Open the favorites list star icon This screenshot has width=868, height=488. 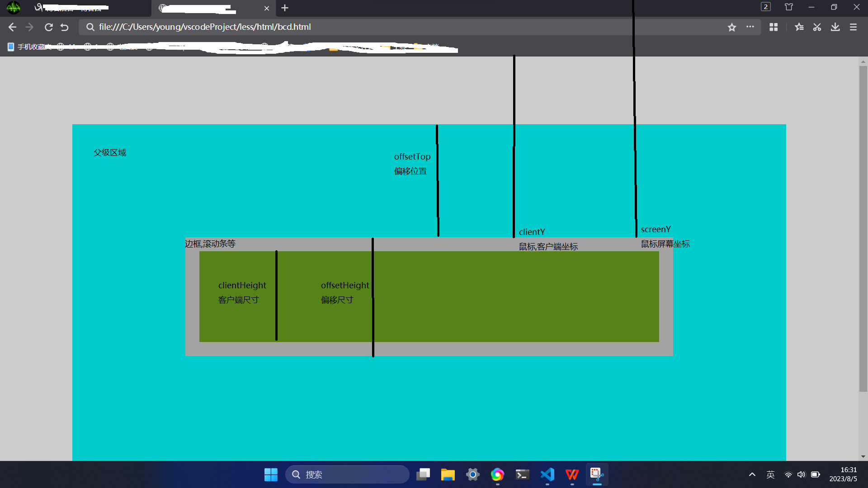(799, 27)
